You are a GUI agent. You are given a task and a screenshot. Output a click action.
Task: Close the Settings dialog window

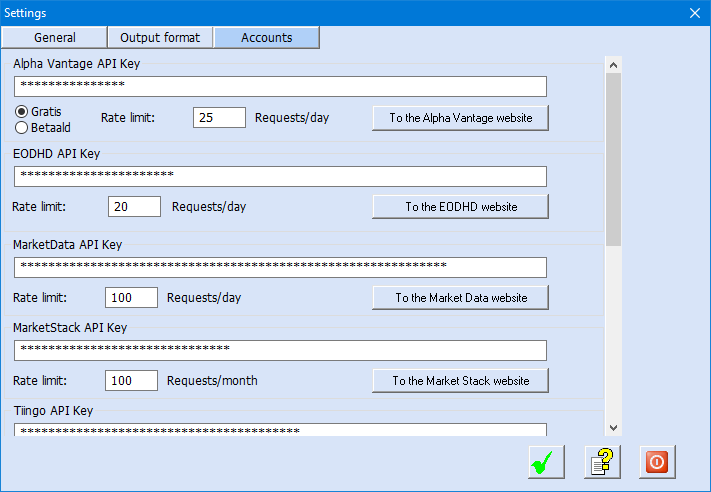695,13
